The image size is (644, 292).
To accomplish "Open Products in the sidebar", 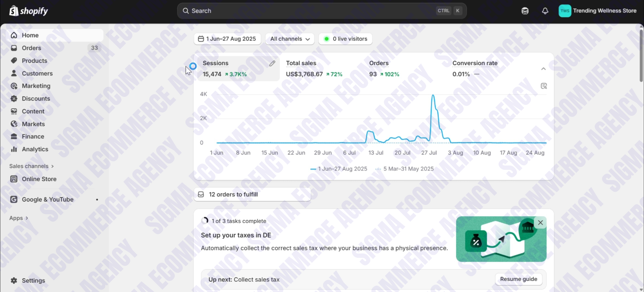I will (x=55, y=61).
